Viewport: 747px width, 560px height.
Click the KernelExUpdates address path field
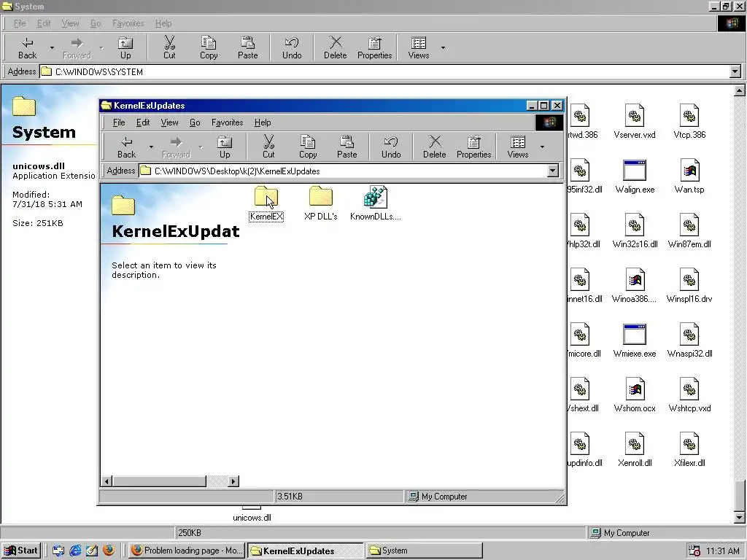pos(343,171)
